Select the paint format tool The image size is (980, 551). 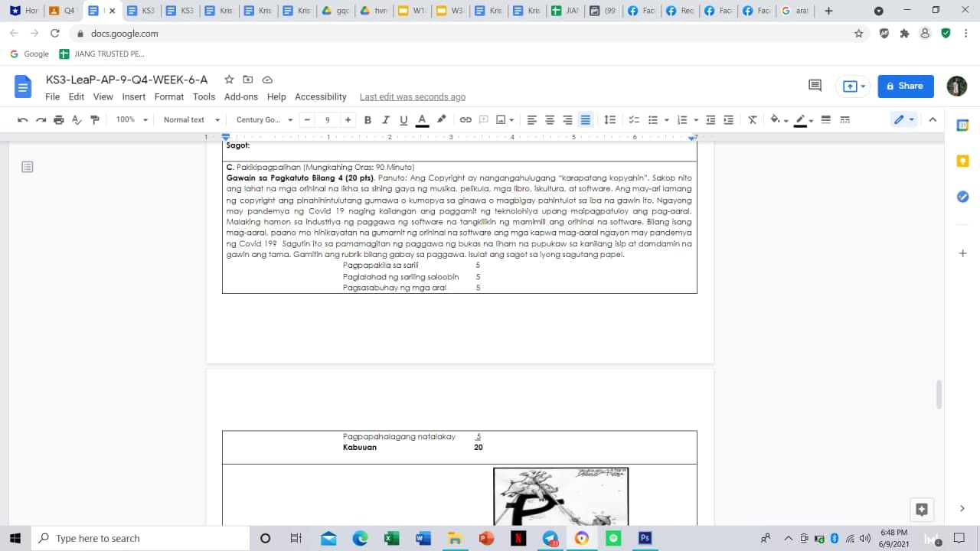(x=95, y=119)
